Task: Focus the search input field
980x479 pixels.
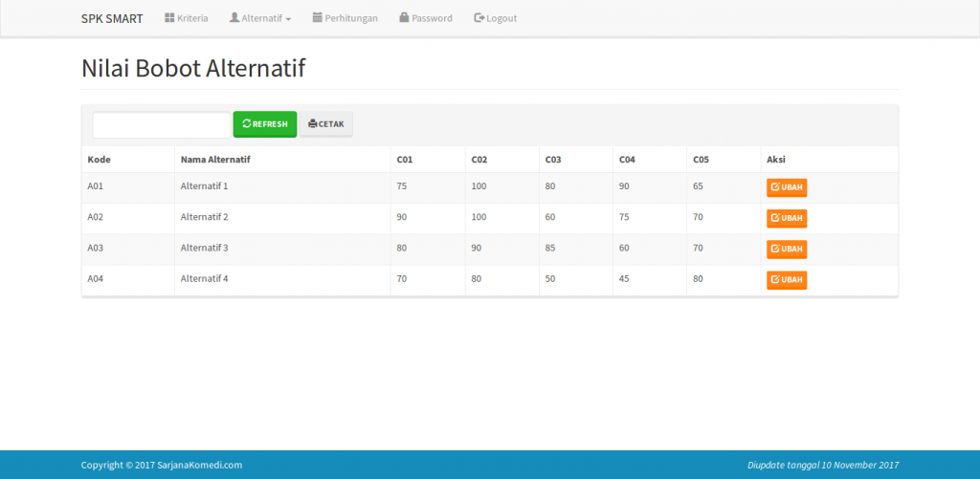Action: 162,124
